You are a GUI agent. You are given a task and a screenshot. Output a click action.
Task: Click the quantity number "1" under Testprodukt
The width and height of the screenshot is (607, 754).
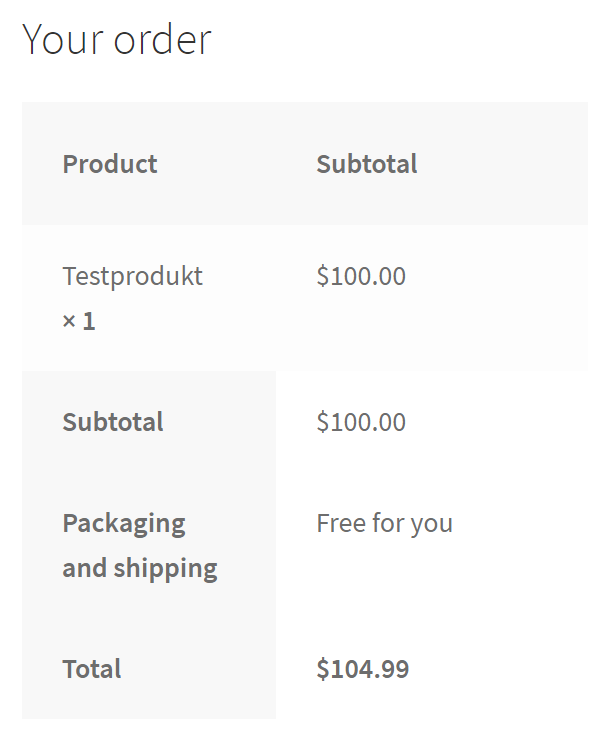tap(89, 322)
